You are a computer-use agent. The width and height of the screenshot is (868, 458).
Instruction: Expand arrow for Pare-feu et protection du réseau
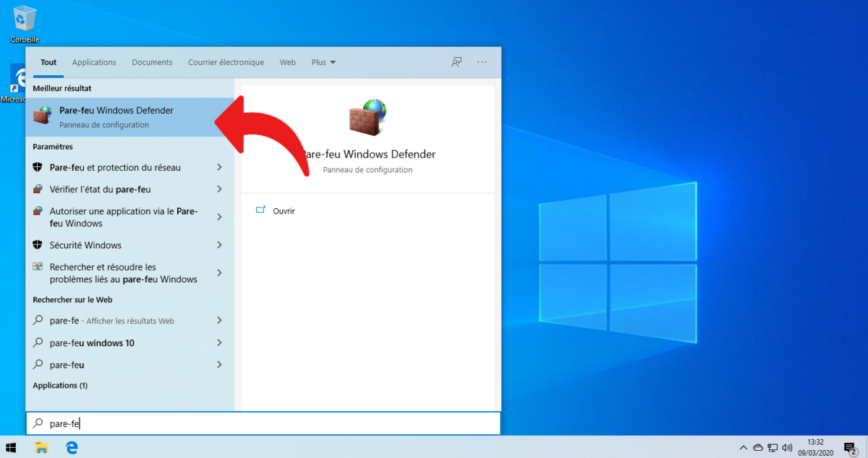tap(219, 167)
